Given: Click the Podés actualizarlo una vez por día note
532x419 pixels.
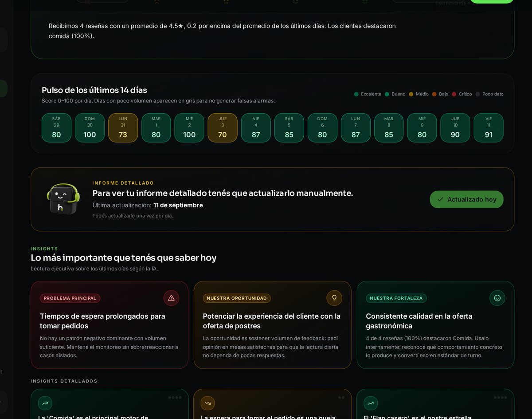Looking at the screenshot, I should pyautogui.click(x=133, y=216).
